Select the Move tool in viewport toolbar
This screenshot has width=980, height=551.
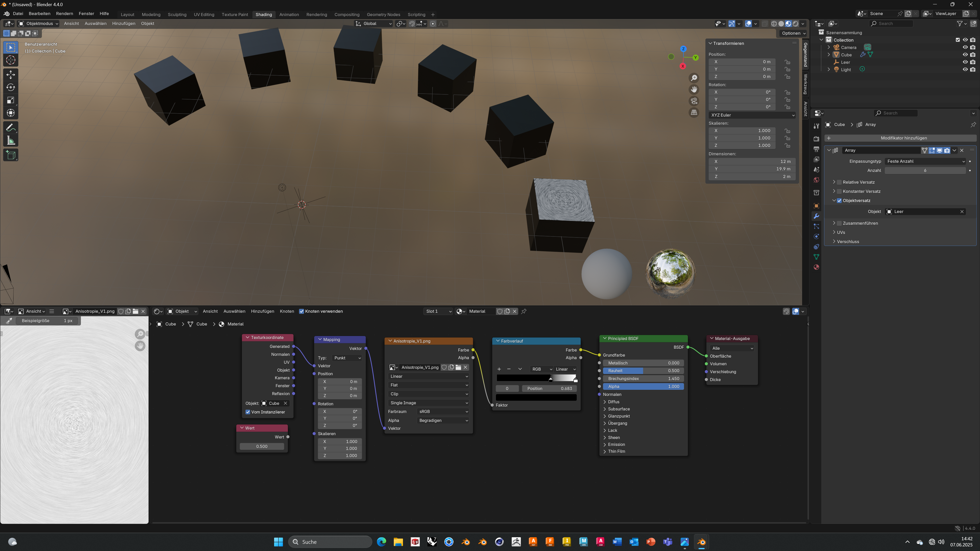pos(11,74)
